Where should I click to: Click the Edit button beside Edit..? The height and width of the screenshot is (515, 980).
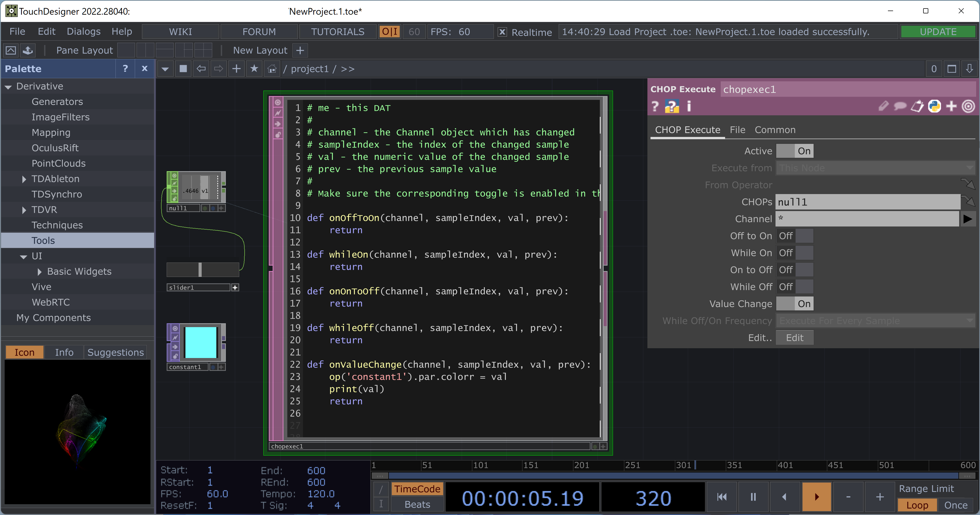(794, 338)
